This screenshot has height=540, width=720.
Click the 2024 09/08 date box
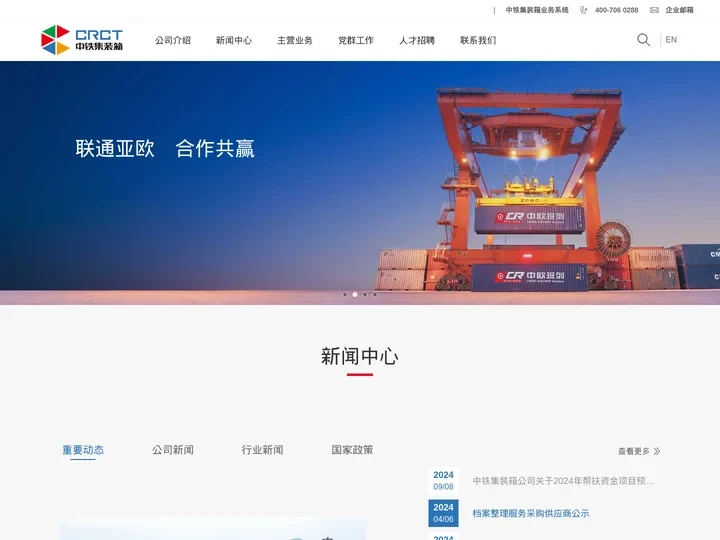[443, 480]
